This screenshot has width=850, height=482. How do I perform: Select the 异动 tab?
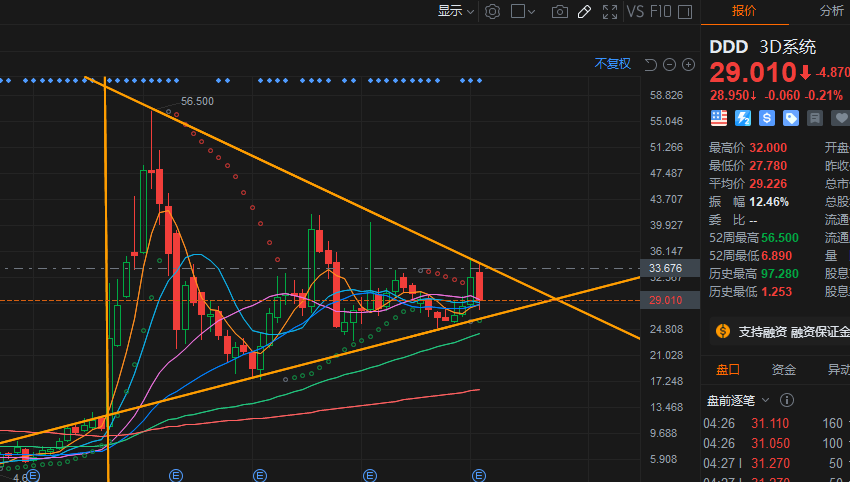pyautogui.click(x=839, y=370)
